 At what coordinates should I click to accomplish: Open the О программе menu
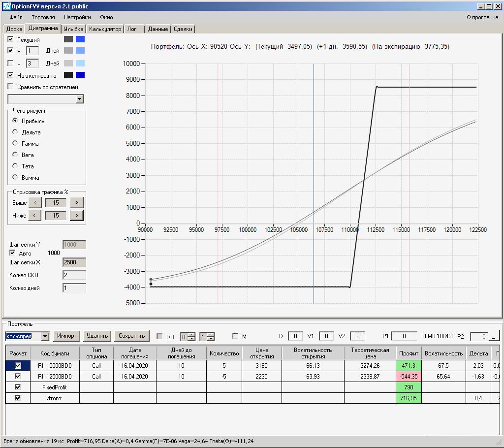tap(482, 17)
